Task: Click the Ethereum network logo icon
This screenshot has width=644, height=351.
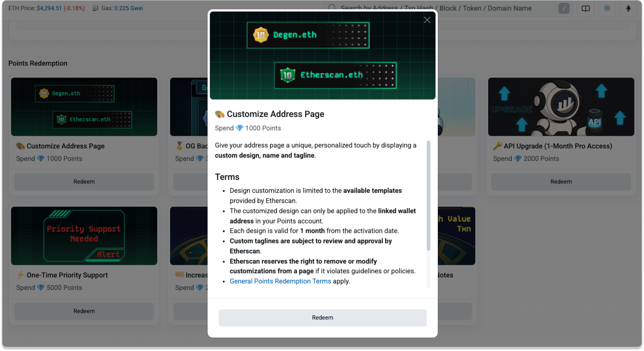Action: 628,8
